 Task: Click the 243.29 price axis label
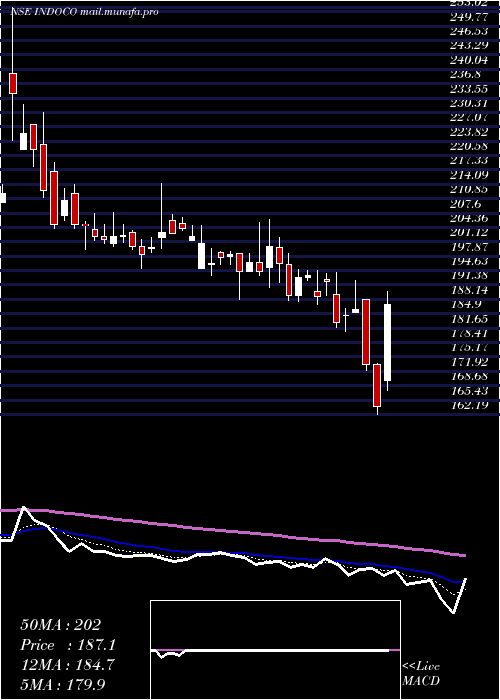tap(471, 46)
